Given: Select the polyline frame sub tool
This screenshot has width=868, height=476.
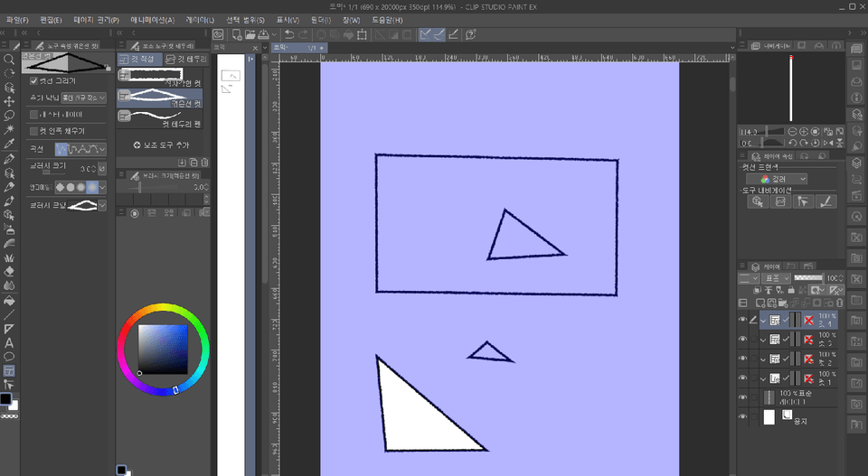Looking at the screenshot, I should 160,98.
